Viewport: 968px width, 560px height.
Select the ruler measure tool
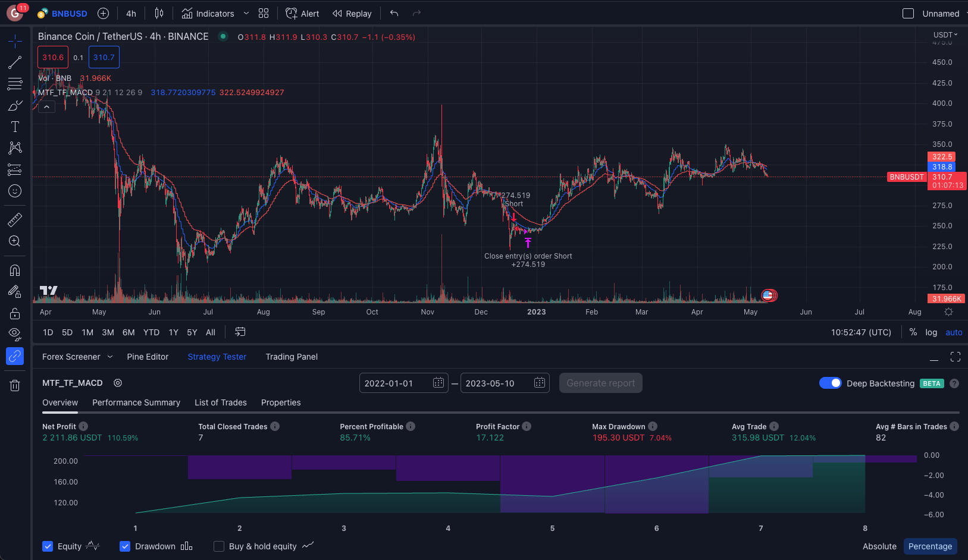pos(15,219)
